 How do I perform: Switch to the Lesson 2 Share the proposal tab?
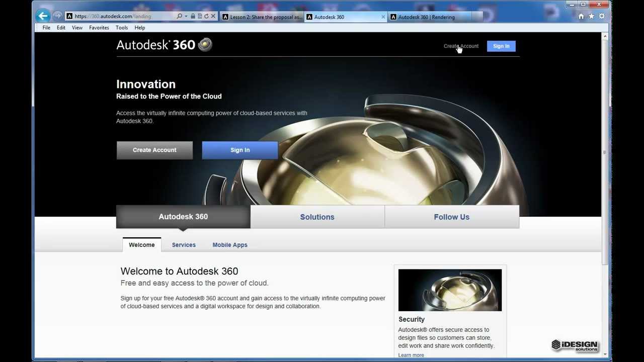click(x=262, y=17)
